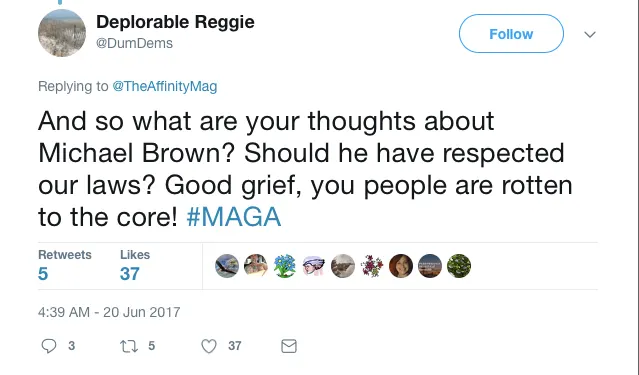This screenshot has width=639, height=375.
Task: Show the list of 5 Retweets
Action: point(65,265)
